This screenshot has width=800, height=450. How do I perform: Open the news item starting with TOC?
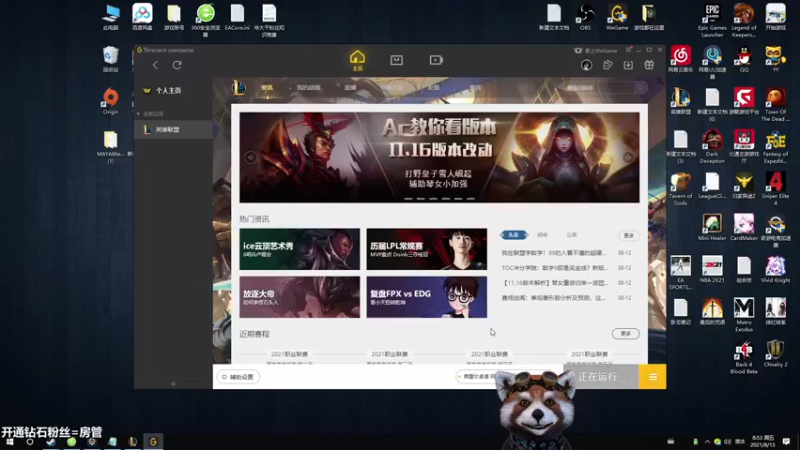555,267
